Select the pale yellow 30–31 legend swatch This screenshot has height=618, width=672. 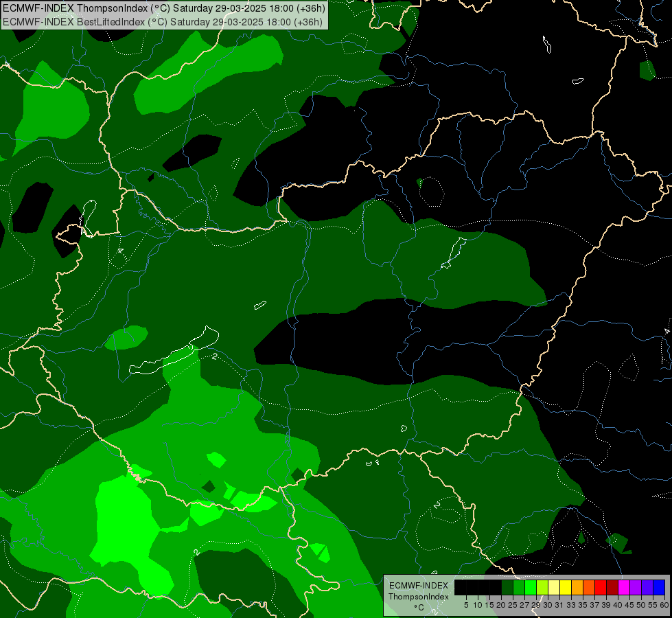click(x=554, y=587)
